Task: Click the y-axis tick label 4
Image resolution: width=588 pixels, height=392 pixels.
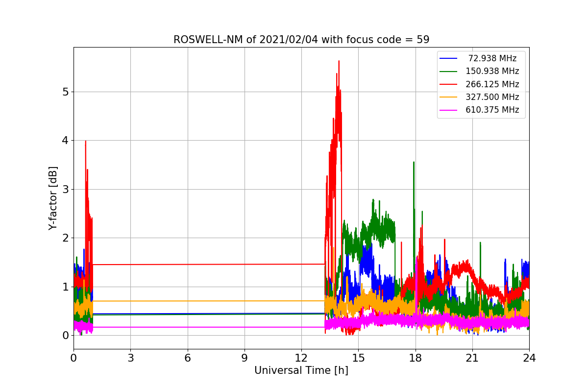Action: (66, 141)
